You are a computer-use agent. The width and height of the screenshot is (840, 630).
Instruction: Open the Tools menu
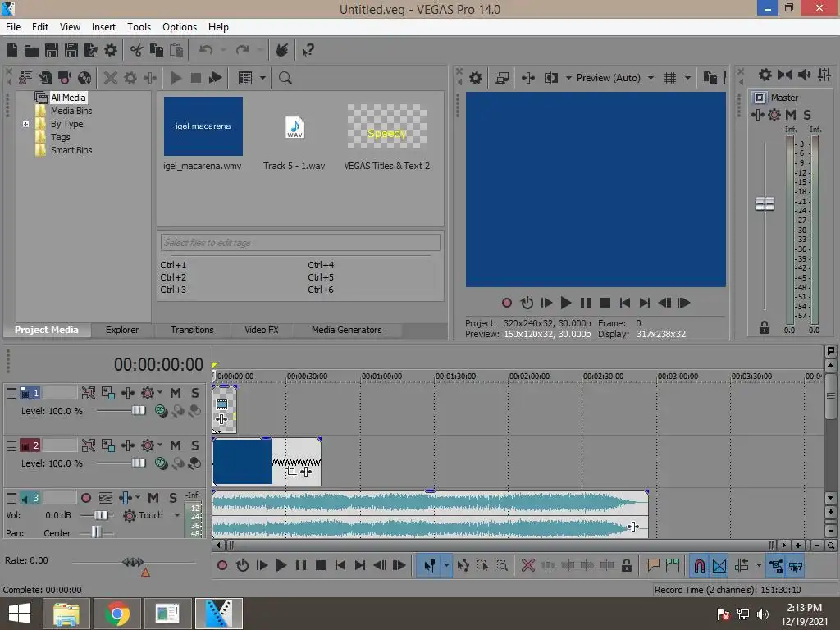[139, 27]
